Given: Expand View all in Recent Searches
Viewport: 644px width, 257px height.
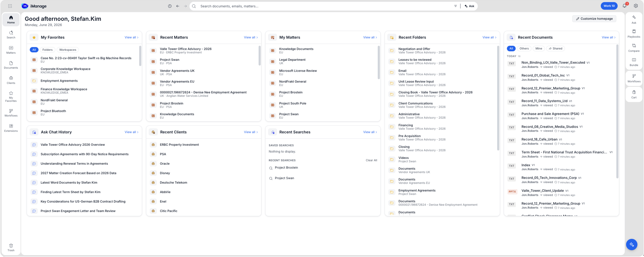Looking at the screenshot, I should (x=370, y=132).
